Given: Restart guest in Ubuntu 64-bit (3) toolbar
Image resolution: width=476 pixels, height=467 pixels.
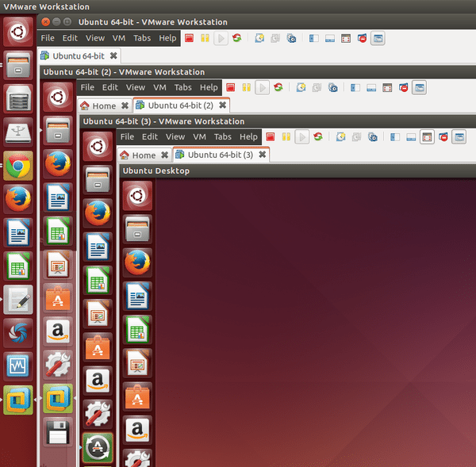Looking at the screenshot, I should (x=318, y=137).
